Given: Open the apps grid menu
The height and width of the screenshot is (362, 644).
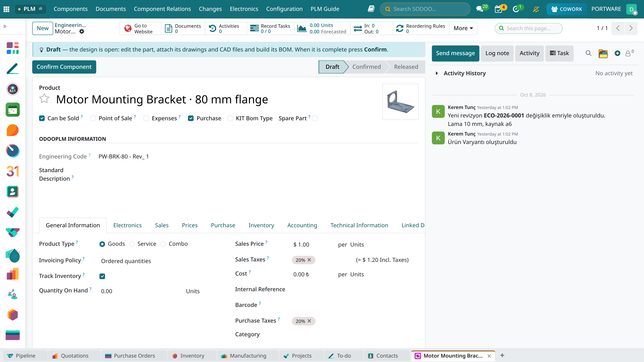Looking at the screenshot, I should [x=6, y=9].
